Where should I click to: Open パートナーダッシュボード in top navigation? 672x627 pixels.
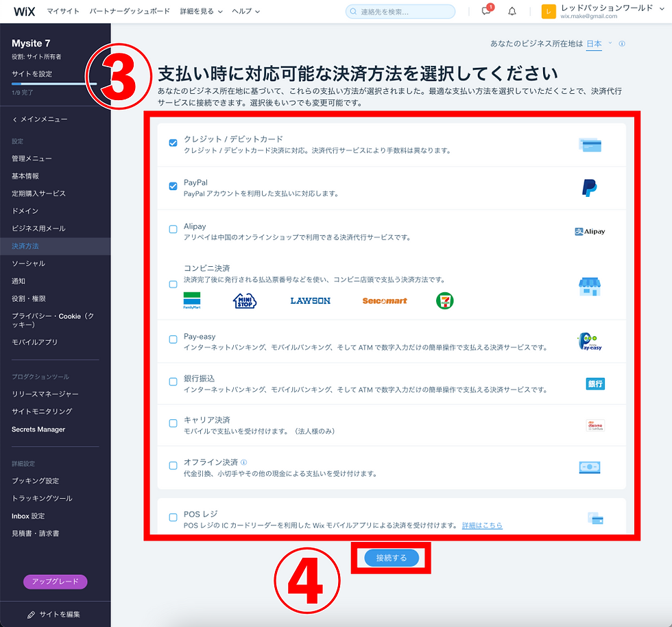pos(130,12)
